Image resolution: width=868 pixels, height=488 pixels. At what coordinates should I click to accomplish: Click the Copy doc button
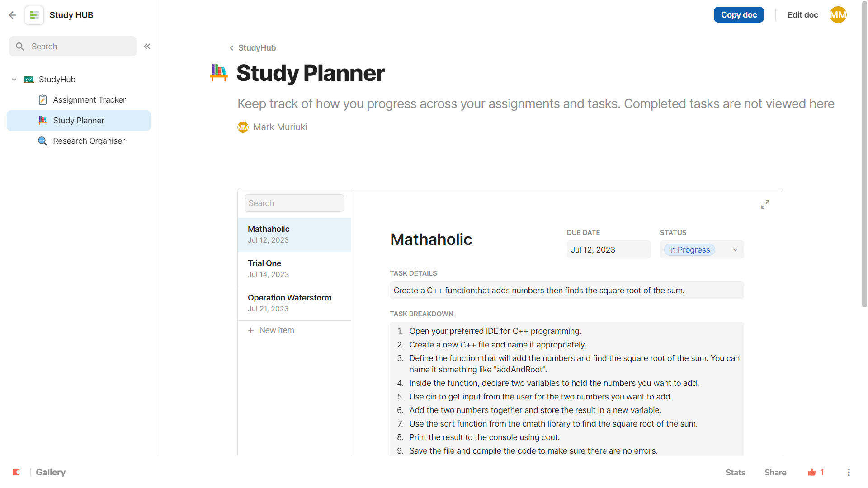click(x=739, y=15)
